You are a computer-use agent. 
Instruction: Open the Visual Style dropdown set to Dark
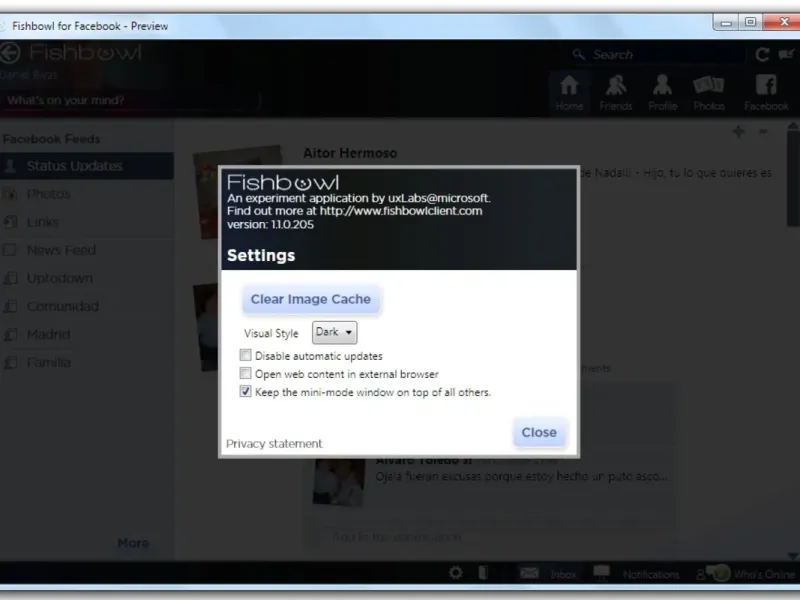click(x=334, y=332)
